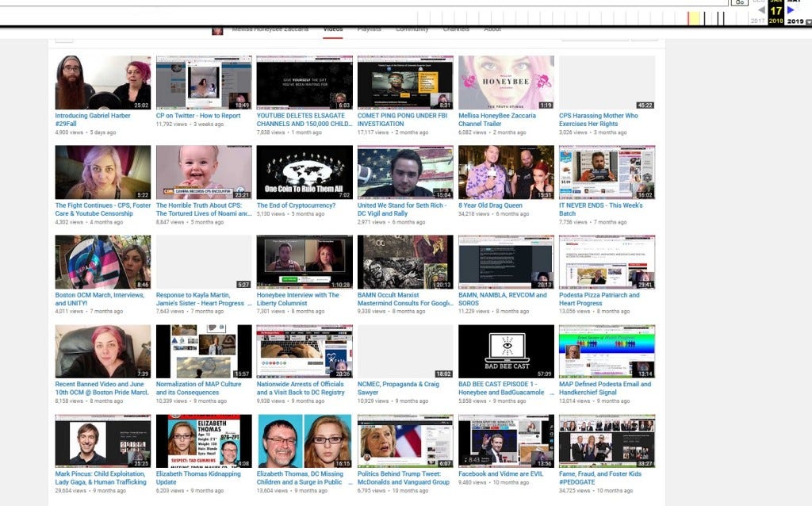Click Fame, Fraud, and Foster Kids #PEDOGATE title
The width and height of the screenshot is (812, 506).
(600, 478)
